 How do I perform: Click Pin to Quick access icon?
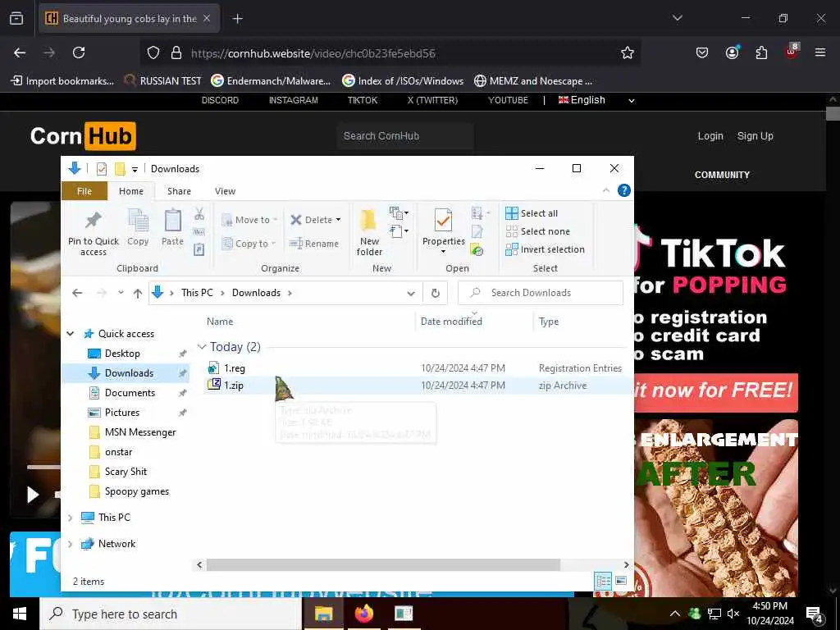pos(94,220)
